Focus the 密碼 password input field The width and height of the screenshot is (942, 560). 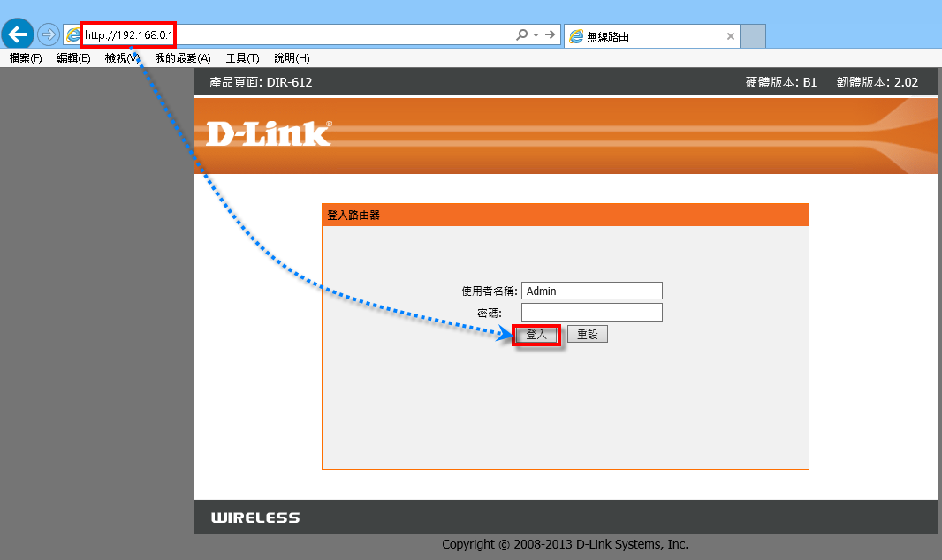pyautogui.click(x=591, y=312)
